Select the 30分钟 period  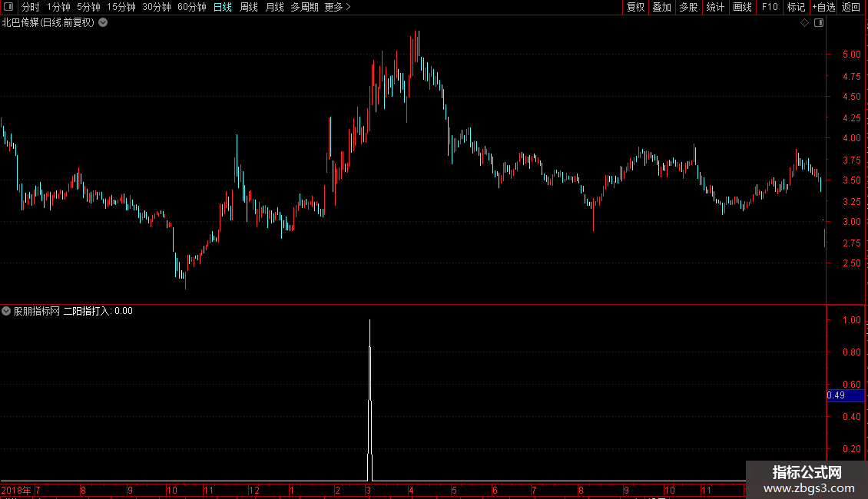tap(157, 7)
